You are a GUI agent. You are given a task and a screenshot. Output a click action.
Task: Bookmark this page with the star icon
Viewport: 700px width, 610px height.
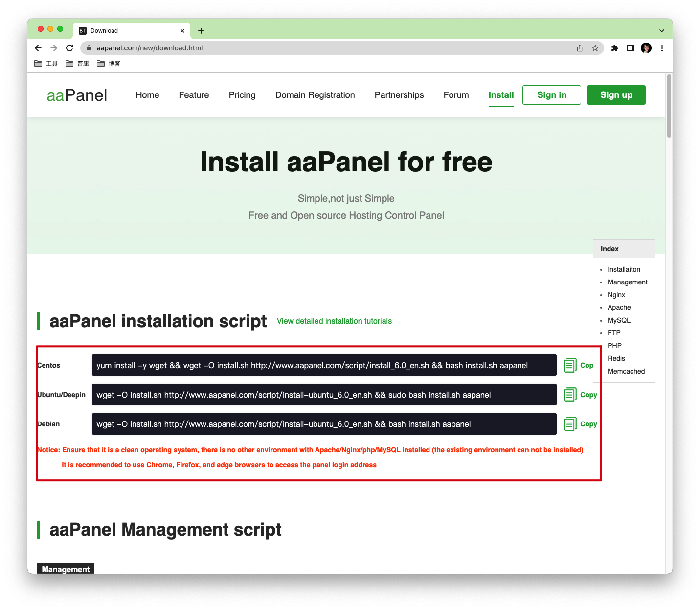tap(595, 48)
